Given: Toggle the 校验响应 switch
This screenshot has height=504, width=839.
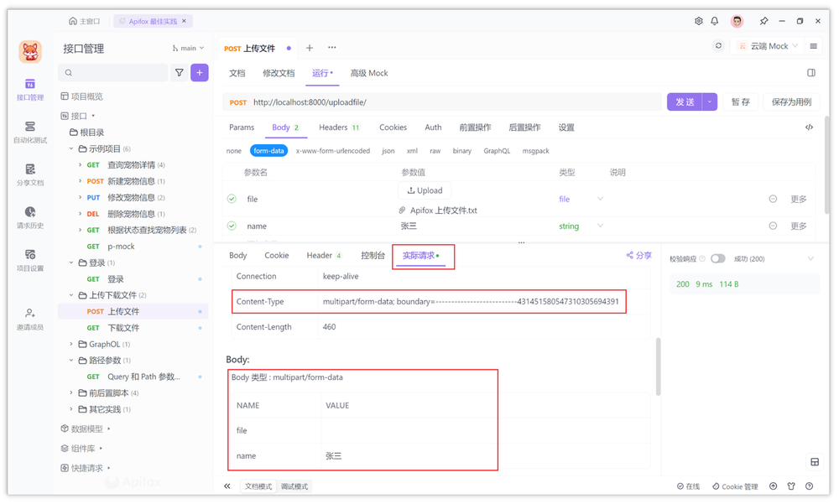Looking at the screenshot, I should pos(720,259).
